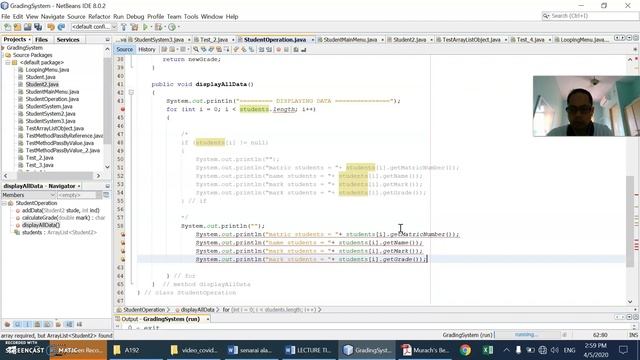
Task: Toggle Show Inner Classes in Navigator footer
Action: pos(48,324)
